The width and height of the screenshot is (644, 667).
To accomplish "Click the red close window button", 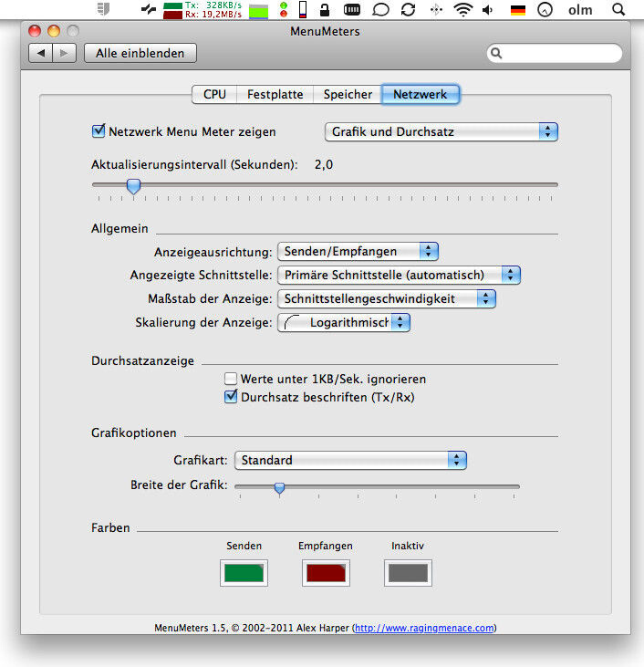I will (x=35, y=31).
